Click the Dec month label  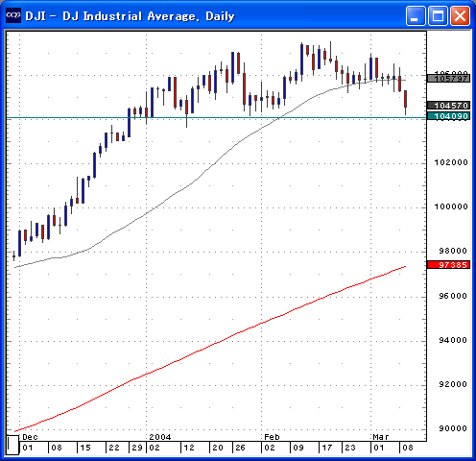(30, 437)
